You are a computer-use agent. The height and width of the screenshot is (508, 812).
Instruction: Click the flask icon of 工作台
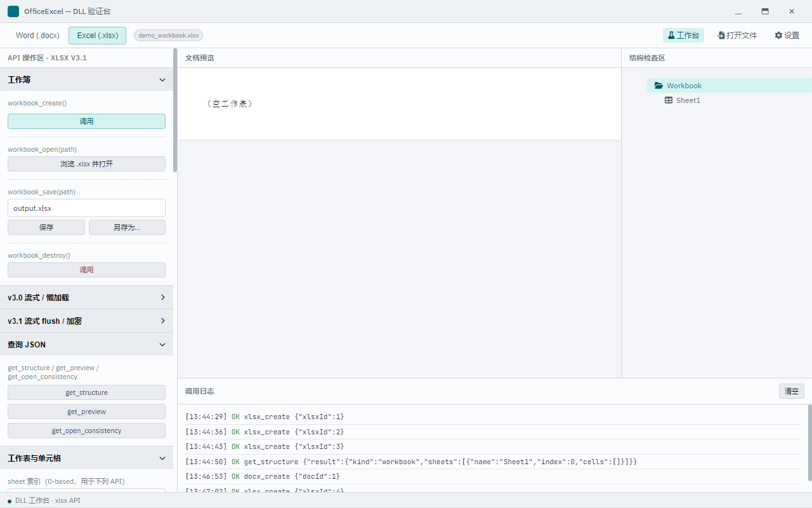pyautogui.click(x=671, y=36)
